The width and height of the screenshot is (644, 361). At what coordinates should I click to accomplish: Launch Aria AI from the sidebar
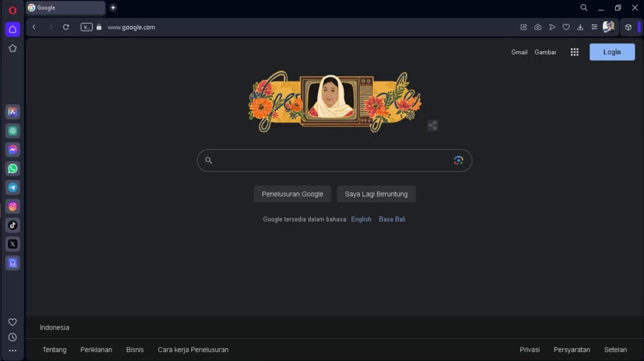13,112
